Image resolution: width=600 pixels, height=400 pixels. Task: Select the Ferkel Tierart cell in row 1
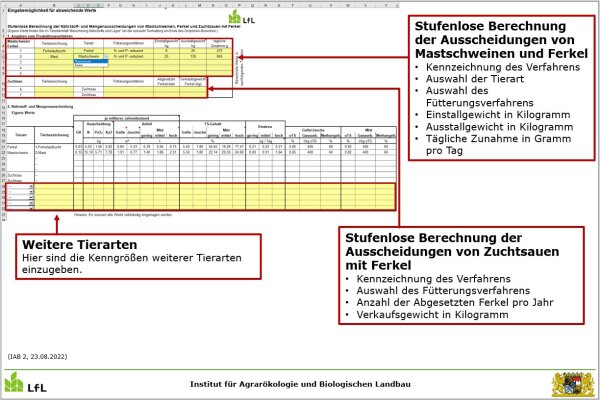click(88, 51)
